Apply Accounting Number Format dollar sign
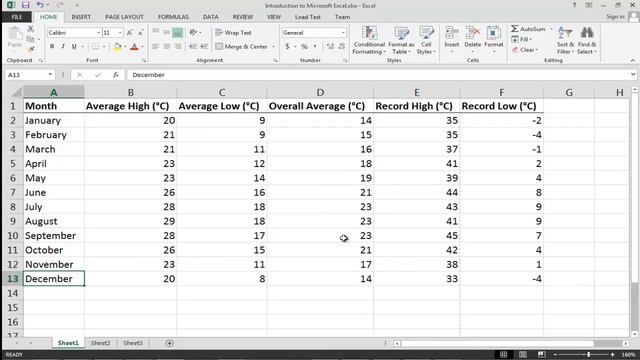Viewport: 640px width, 360px height. pos(287,47)
